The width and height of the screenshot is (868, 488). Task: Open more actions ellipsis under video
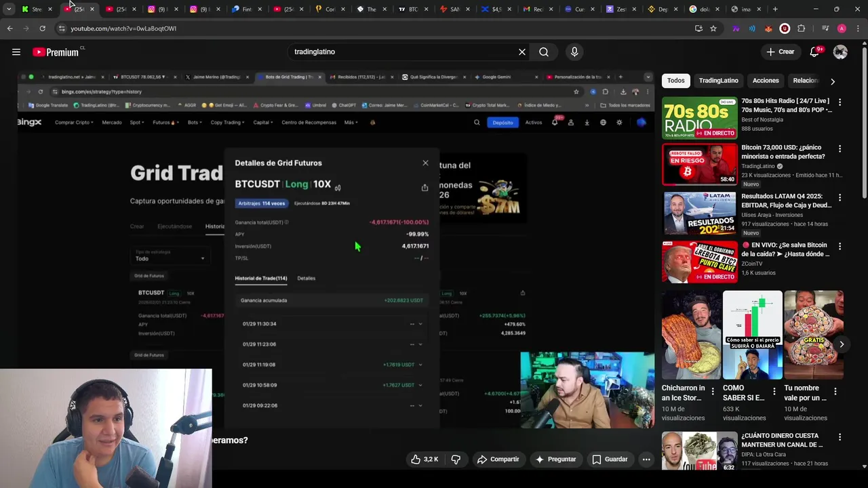click(646, 459)
